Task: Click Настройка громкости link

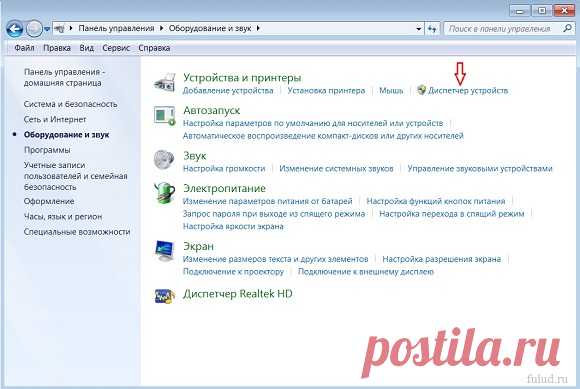Action: (x=224, y=169)
